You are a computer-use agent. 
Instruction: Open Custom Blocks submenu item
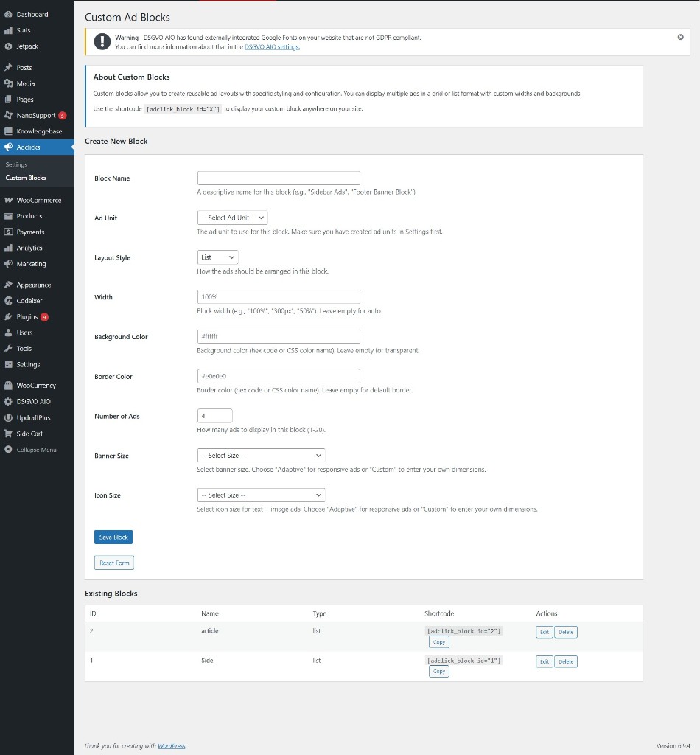tap(26, 178)
